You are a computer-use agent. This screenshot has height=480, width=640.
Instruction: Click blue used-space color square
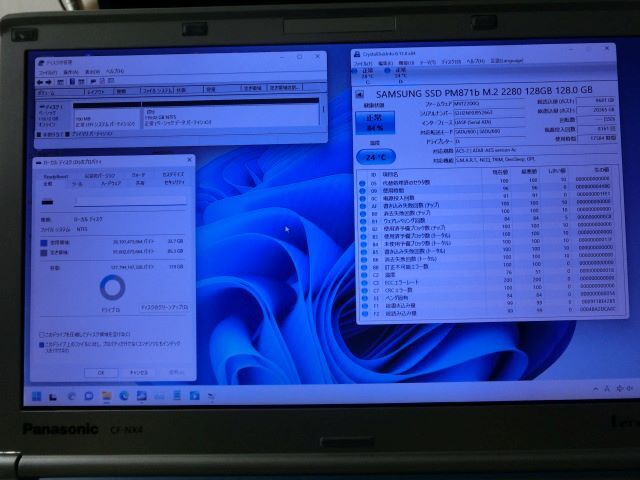44,243
